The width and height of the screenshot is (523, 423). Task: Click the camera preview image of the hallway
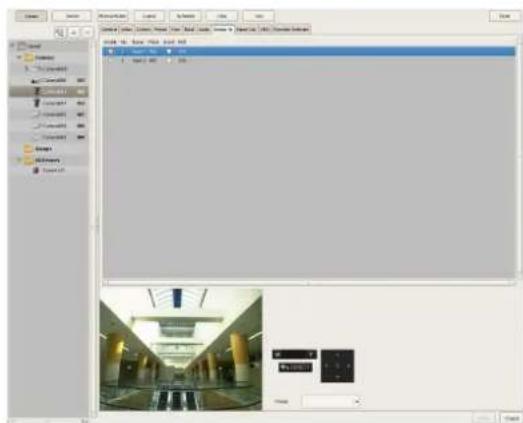pos(181,349)
